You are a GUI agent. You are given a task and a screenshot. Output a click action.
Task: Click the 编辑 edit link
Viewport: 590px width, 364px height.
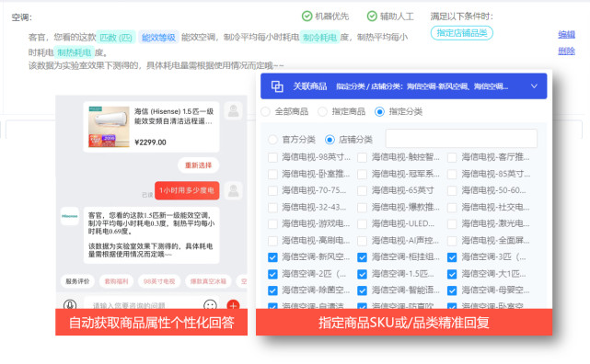tap(566, 35)
